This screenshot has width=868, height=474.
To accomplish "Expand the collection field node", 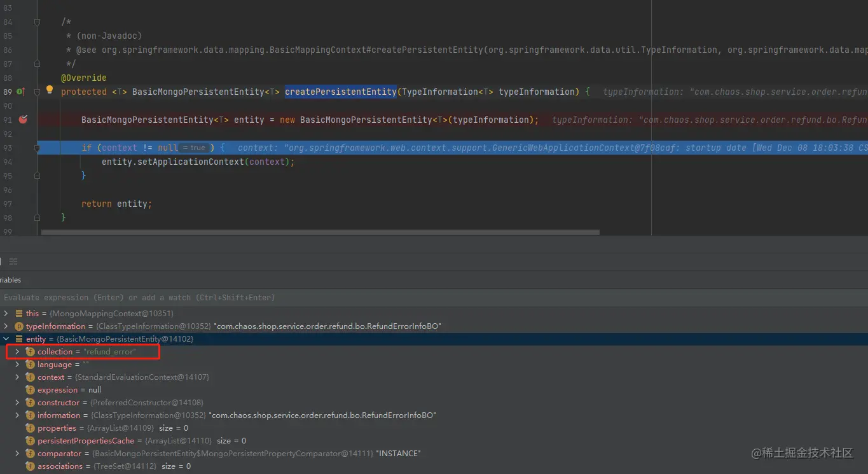I will coord(17,352).
